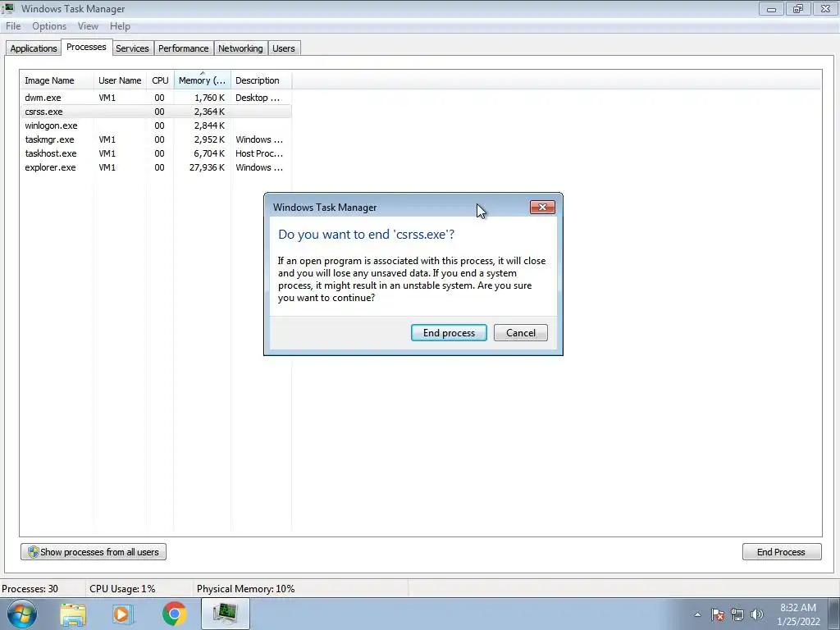Open Action Center flag icon
Image resolution: width=840 pixels, height=630 pixels.
point(718,614)
